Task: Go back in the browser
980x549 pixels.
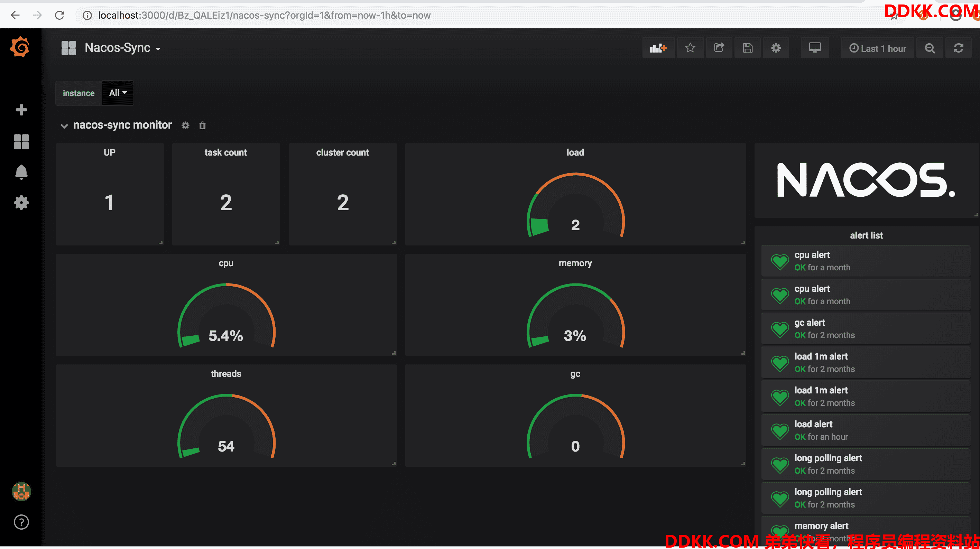Action: click(15, 15)
